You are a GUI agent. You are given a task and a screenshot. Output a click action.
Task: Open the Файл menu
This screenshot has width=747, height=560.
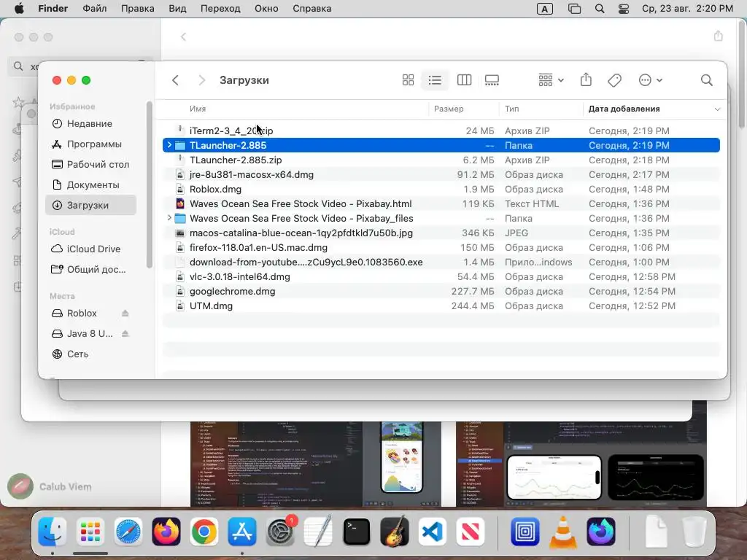point(94,9)
